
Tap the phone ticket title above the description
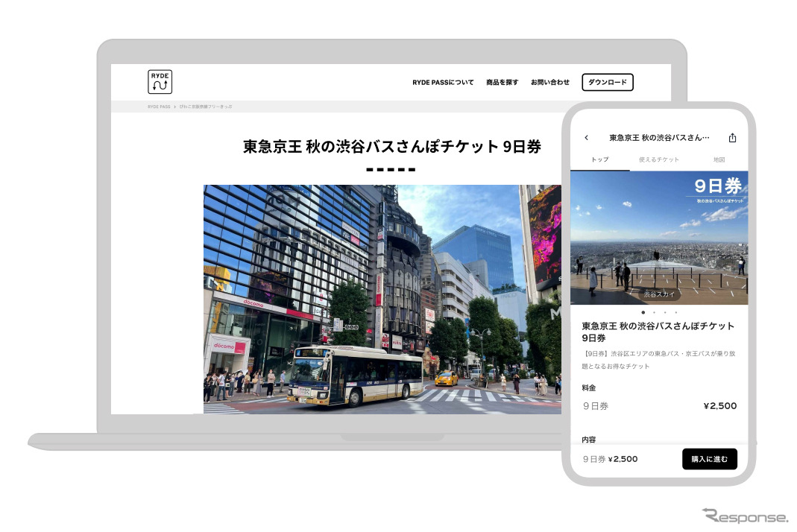[658, 332]
